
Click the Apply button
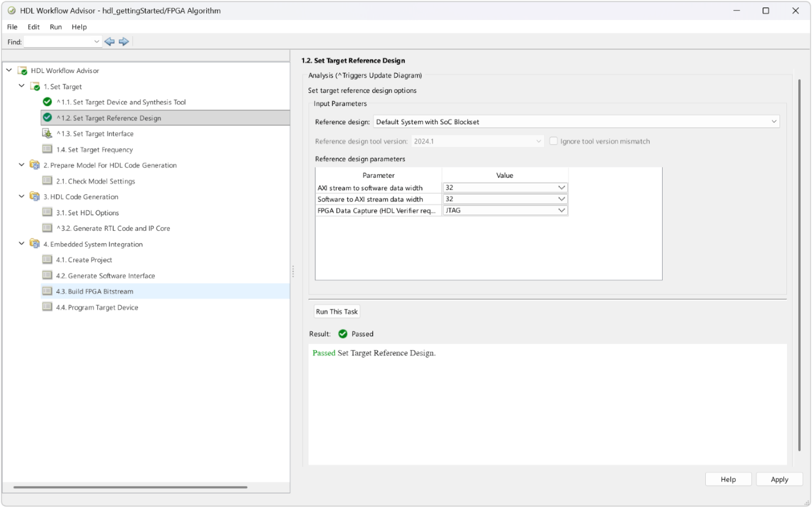click(779, 479)
